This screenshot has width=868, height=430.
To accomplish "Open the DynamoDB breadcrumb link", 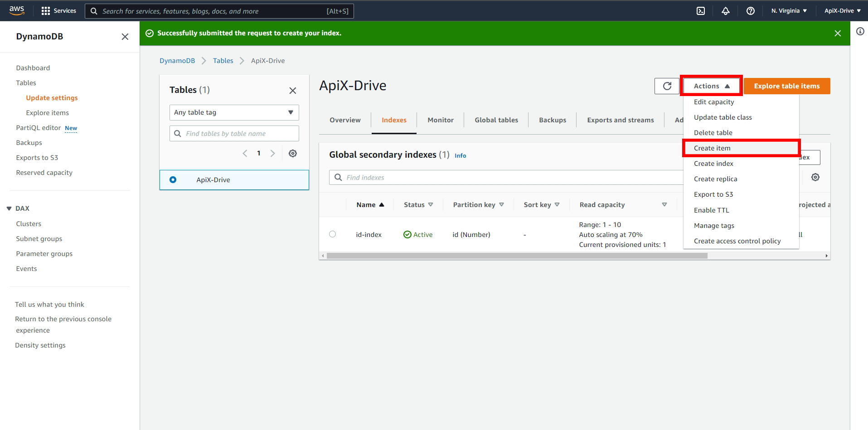I will (x=177, y=61).
